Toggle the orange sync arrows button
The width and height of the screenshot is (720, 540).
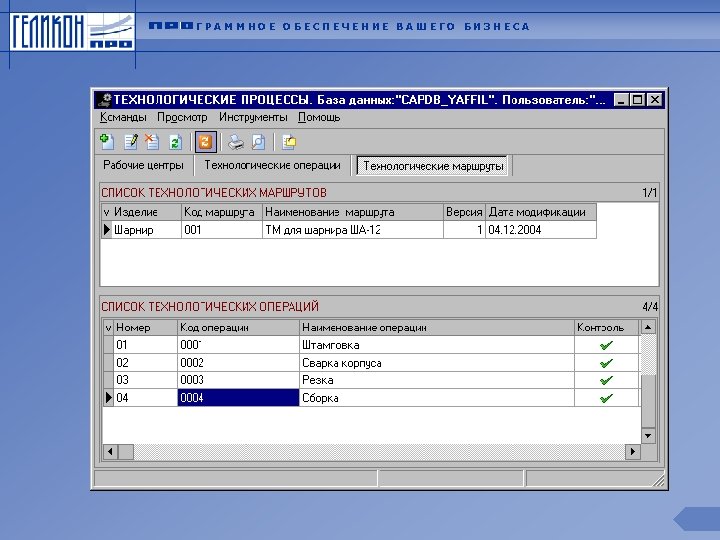[205, 142]
